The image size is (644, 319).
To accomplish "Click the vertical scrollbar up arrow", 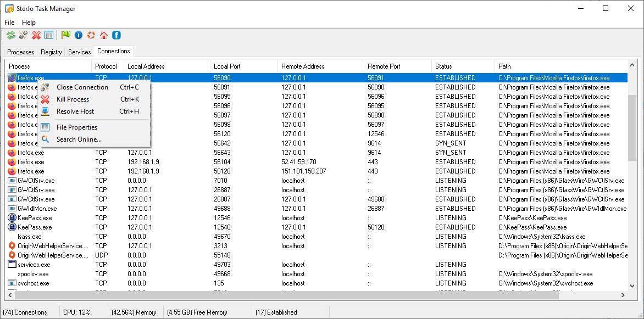I will click(632, 65).
